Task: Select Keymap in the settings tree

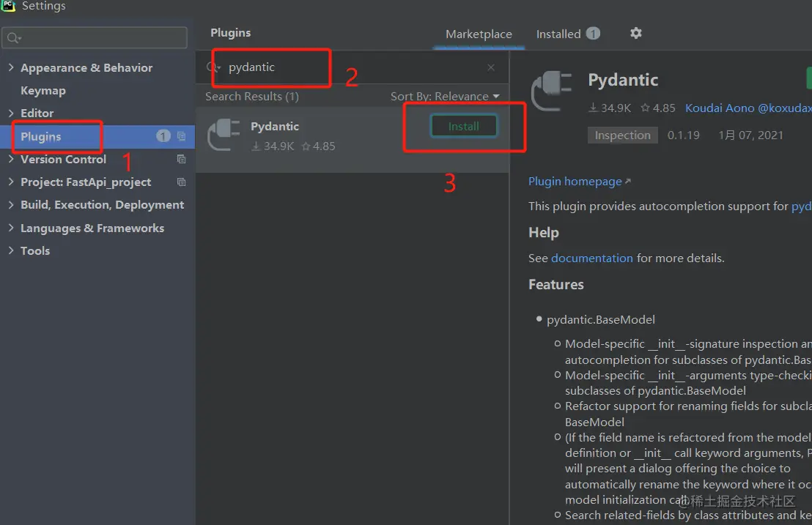Action: click(43, 91)
